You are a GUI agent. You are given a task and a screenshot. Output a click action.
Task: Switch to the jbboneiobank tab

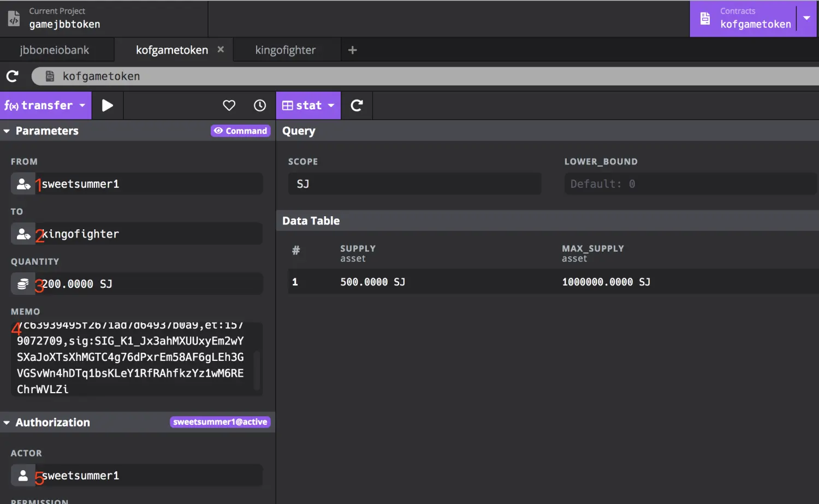click(55, 50)
